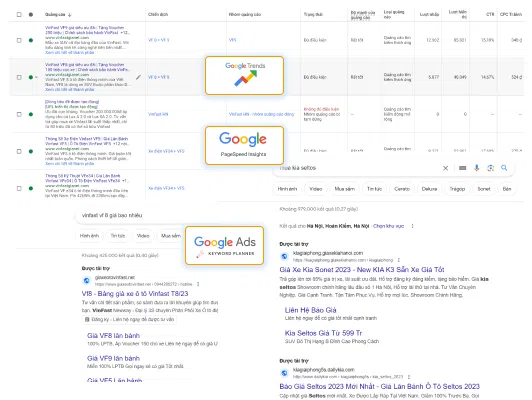Viewport: 532px width, 400px height.
Task: Click globe favicon of giaxeotovinfast.net ad
Action: (x=87, y=281)
